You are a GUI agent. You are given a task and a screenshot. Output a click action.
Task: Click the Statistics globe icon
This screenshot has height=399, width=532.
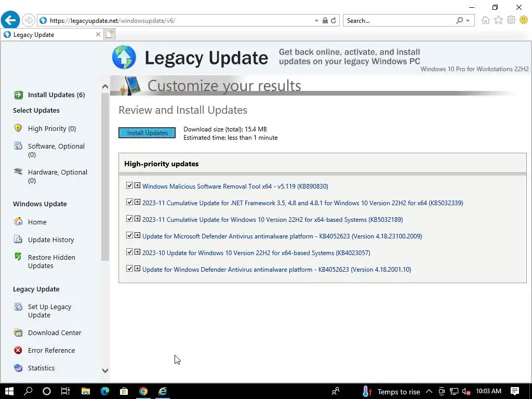coord(18,368)
